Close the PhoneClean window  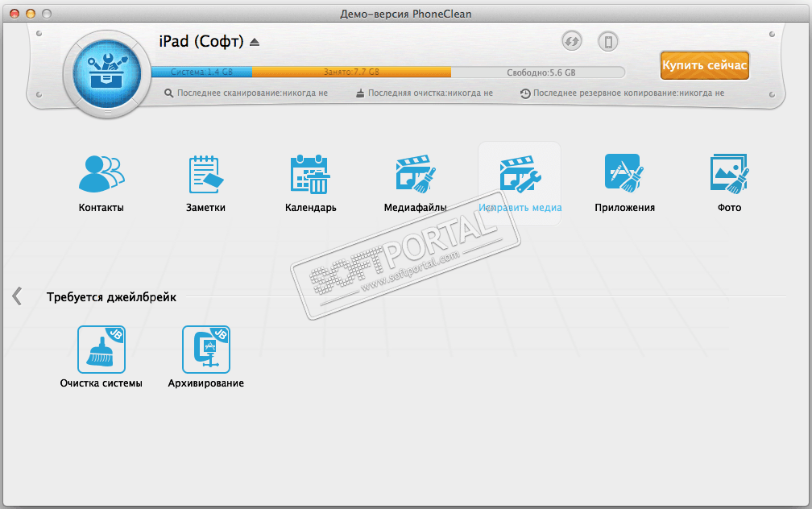(14, 14)
